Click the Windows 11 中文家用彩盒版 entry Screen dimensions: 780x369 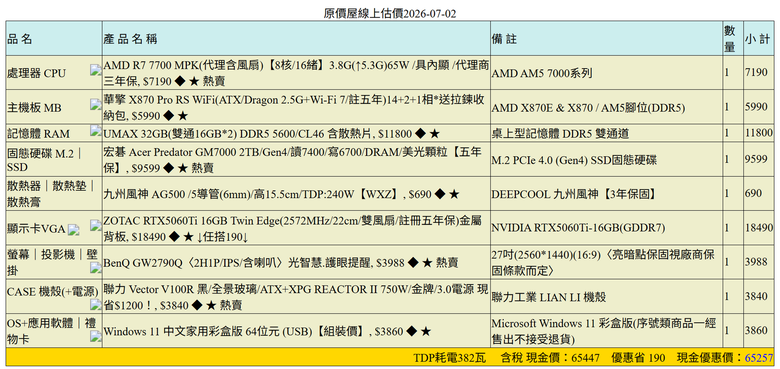coord(268,331)
